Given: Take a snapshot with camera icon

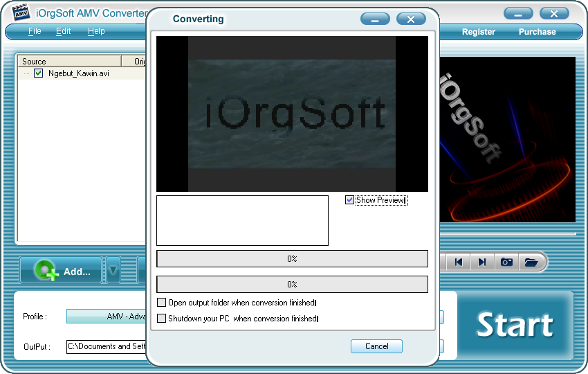Looking at the screenshot, I should tap(506, 262).
